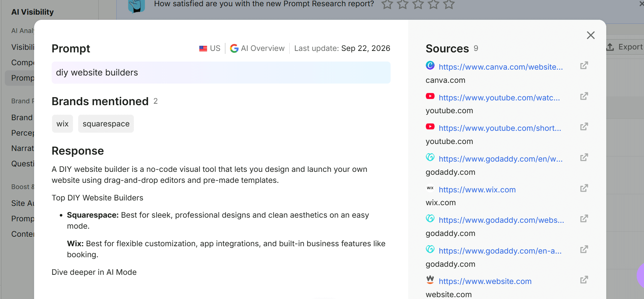Image resolution: width=644 pixels, height=299 pixels.
Task: Click the Export button behind dialog
Action: pos(625,47)
